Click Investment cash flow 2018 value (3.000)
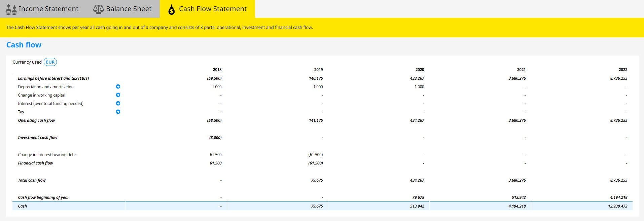The image size is (644, 221). 215,138
